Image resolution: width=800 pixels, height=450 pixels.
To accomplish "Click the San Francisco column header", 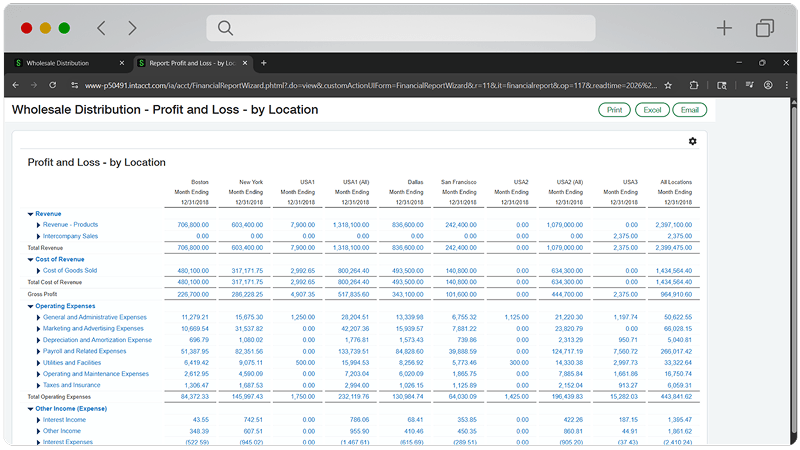I will pos(459,182).
